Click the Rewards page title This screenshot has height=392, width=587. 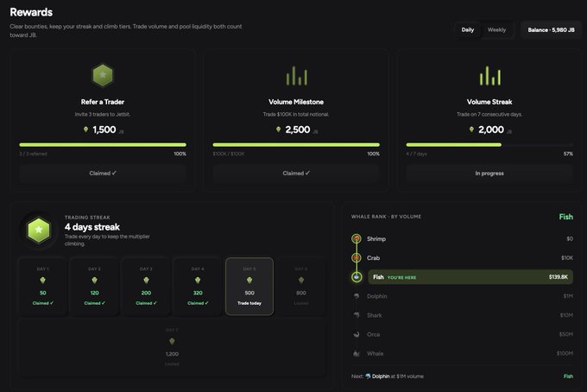coord(31,12)
